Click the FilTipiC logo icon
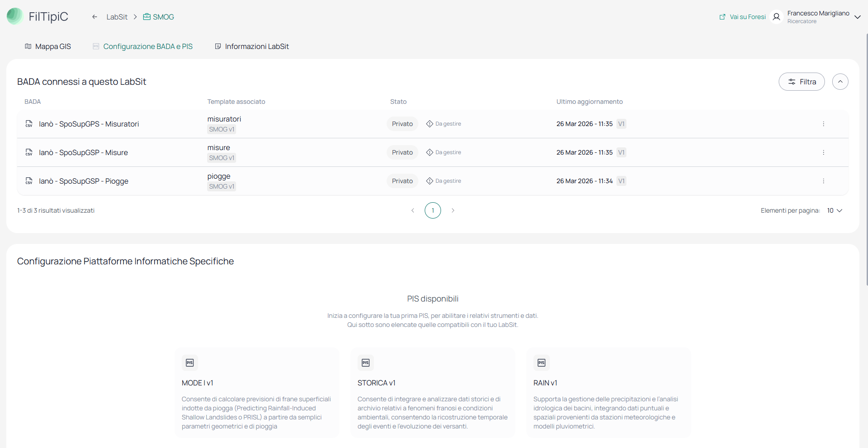868x448 pixels. coord(15,16)
